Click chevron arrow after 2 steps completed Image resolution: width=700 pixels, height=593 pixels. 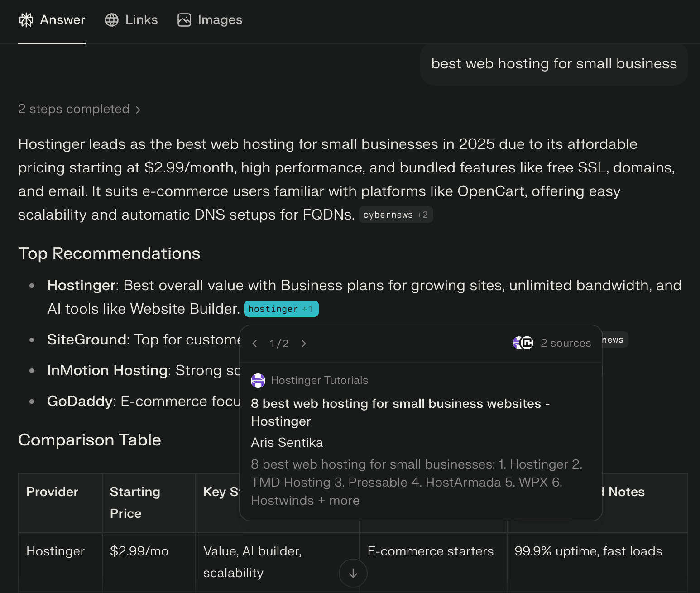tap(138, 110)
